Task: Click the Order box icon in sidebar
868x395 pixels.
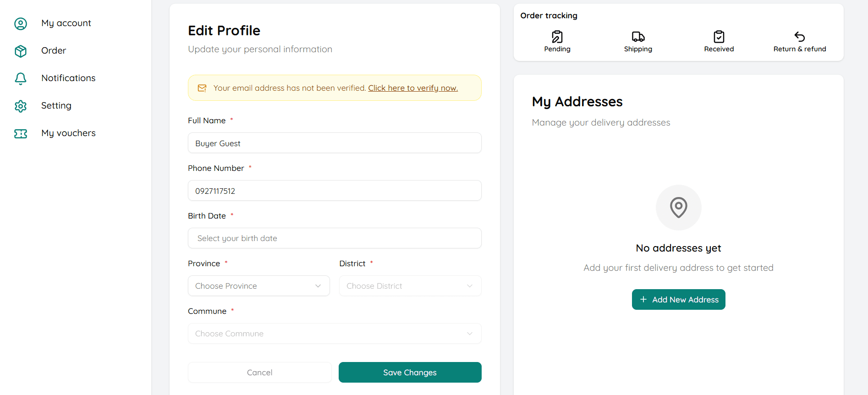Action: [x=21, y=51]
